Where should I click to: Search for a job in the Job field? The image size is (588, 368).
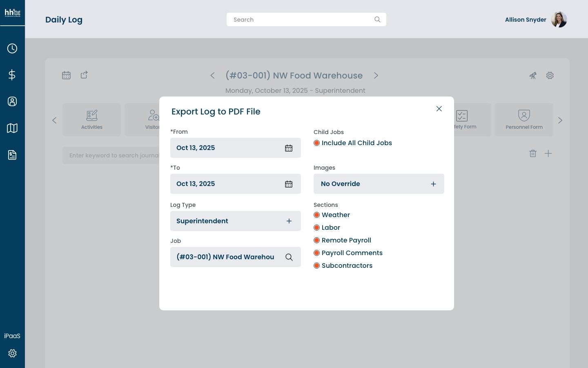click(289, 257)
